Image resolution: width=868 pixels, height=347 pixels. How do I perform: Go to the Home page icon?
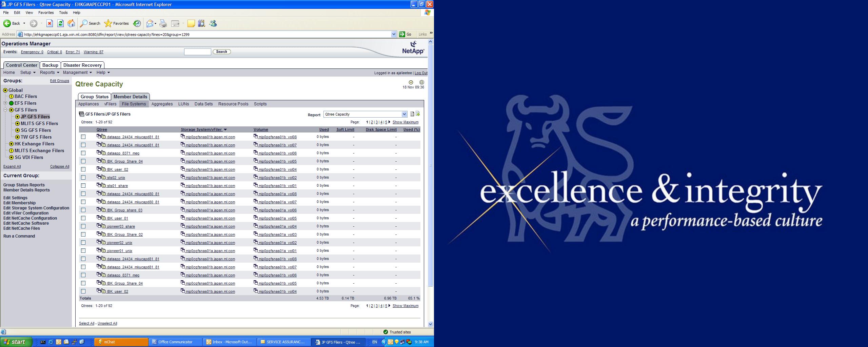(71, 23)
